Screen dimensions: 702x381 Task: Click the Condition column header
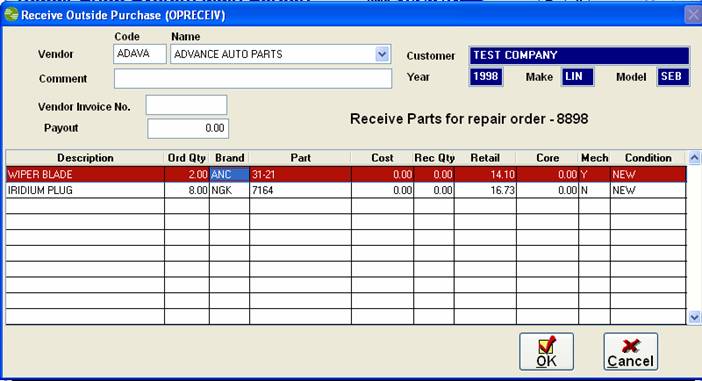(x=648, y=158)
